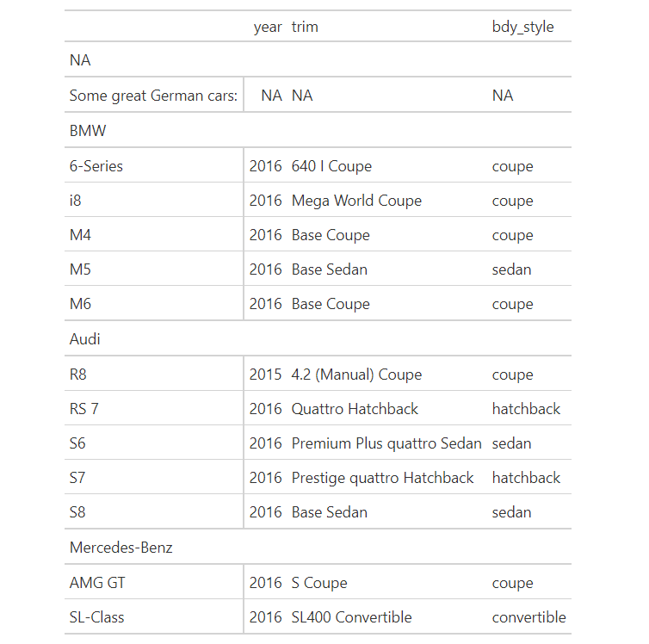
Task: Click the convertible body style cell
Action: pyautogui.click(x=528, y=617)
